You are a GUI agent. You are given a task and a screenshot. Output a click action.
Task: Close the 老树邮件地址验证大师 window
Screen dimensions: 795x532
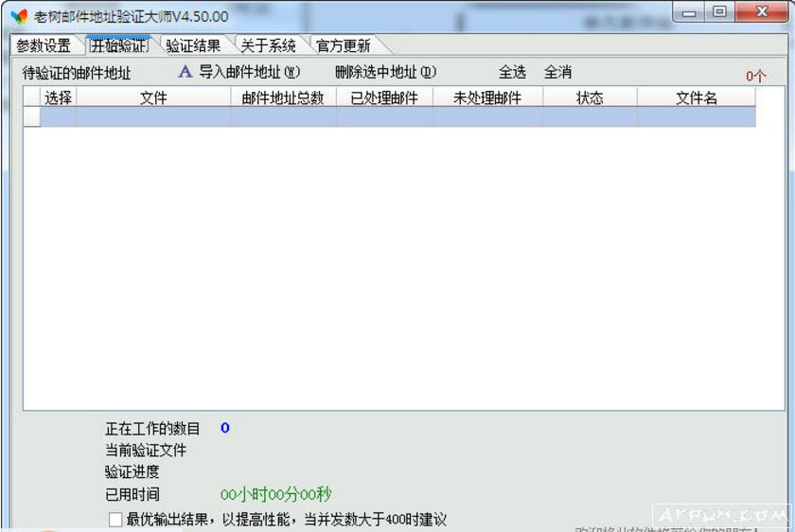coord(762,11)
